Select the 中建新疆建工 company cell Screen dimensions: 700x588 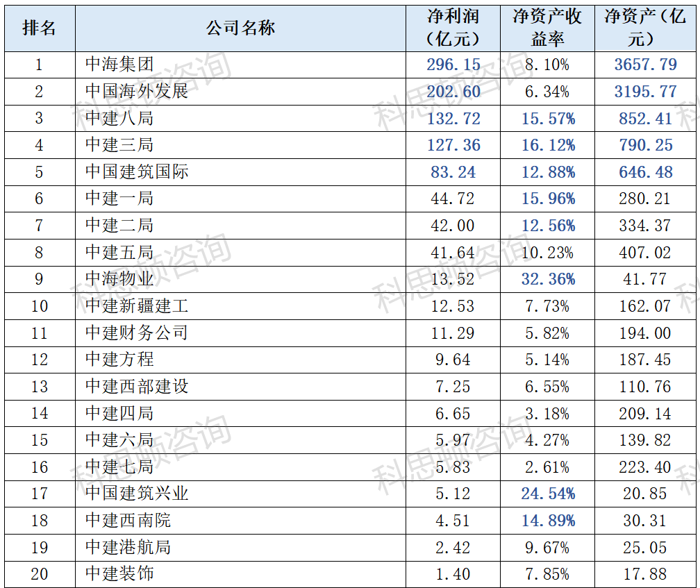[240, 306]
